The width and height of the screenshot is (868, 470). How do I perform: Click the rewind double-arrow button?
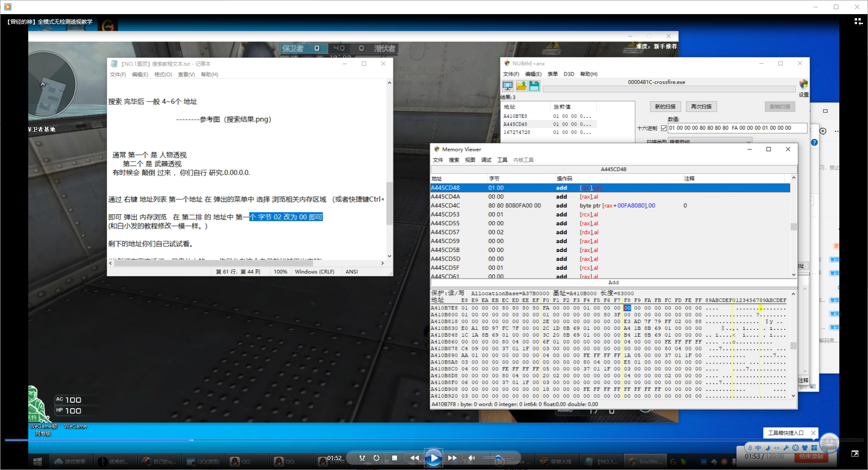(x=414, y=458)
